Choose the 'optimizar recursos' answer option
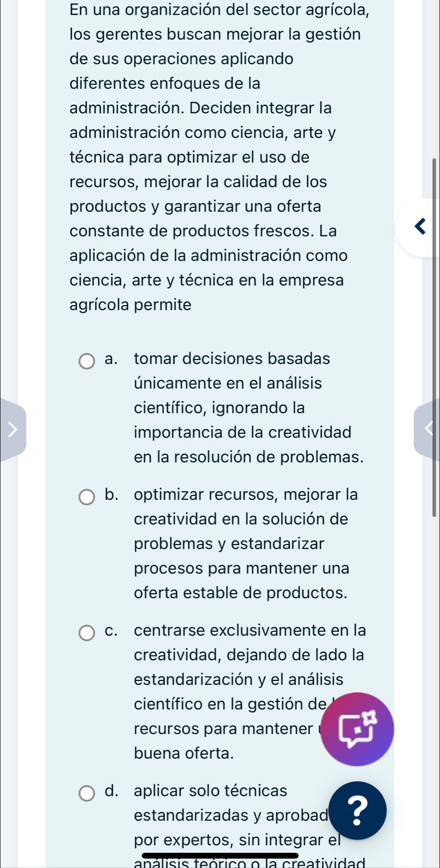The height and width of the screenshot is (868, 440). (x=241, y=543)
